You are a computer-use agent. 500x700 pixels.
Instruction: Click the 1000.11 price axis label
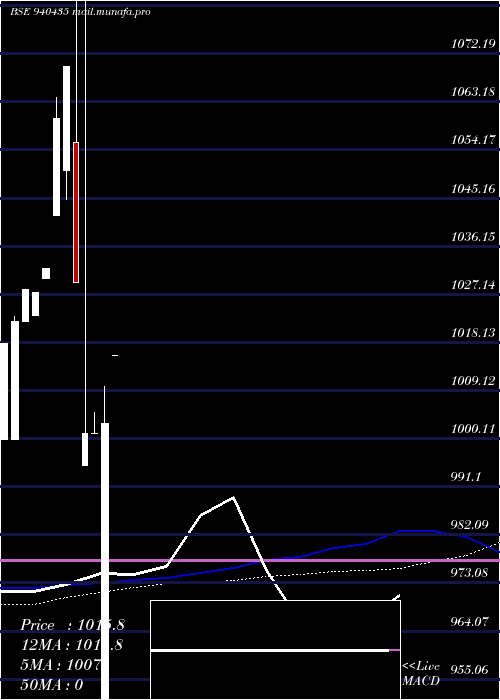tap(473, 429)
